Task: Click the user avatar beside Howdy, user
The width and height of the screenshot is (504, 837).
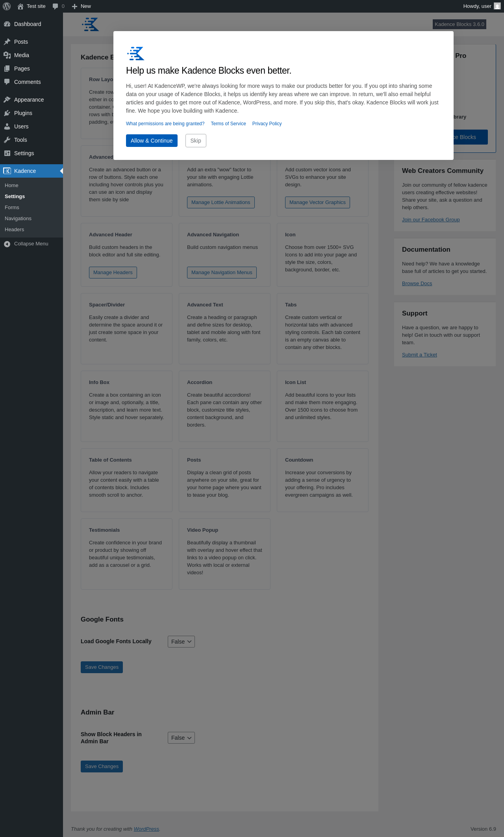Action: click(497, 6)
